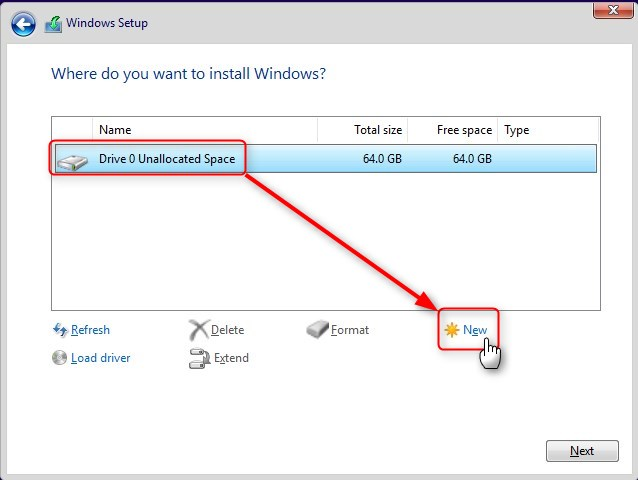
Task: Open the Load driver link
Action: tap(101, 358)
